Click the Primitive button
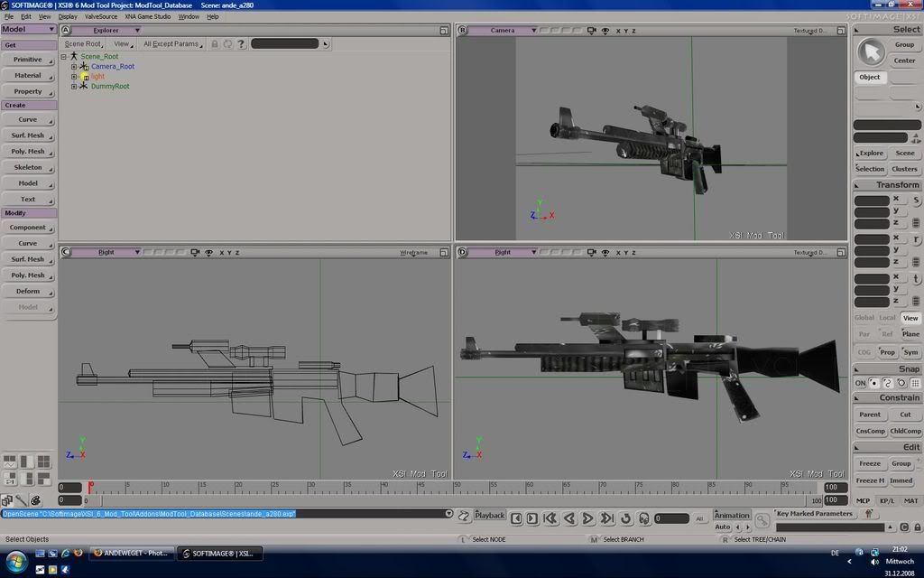This screenshot has width=924, height=578. click(x=28, y=60)
